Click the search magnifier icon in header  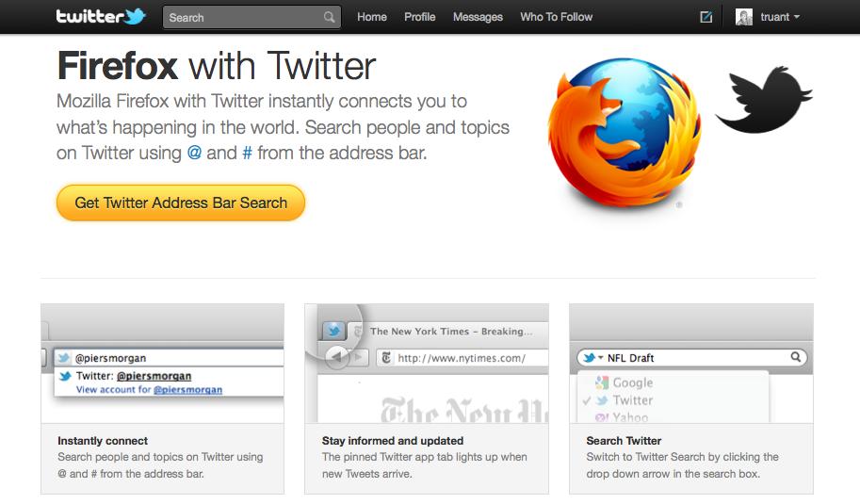coord(329,17)
